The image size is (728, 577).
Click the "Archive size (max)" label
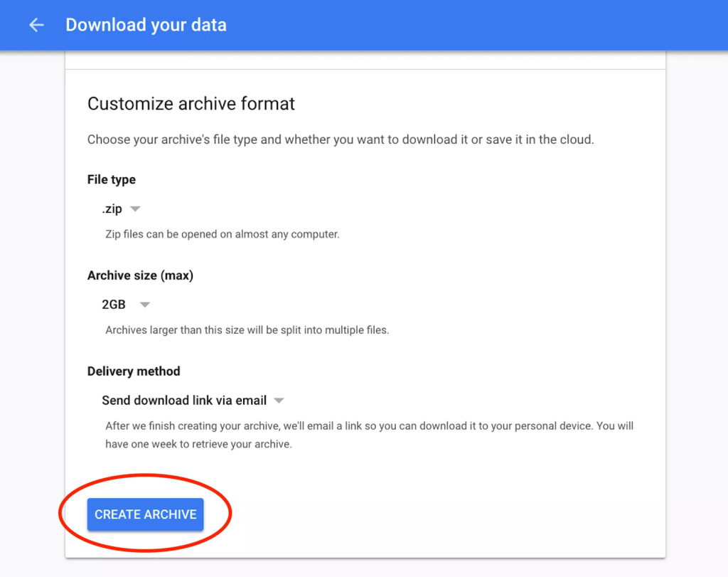tap(140, 275)
